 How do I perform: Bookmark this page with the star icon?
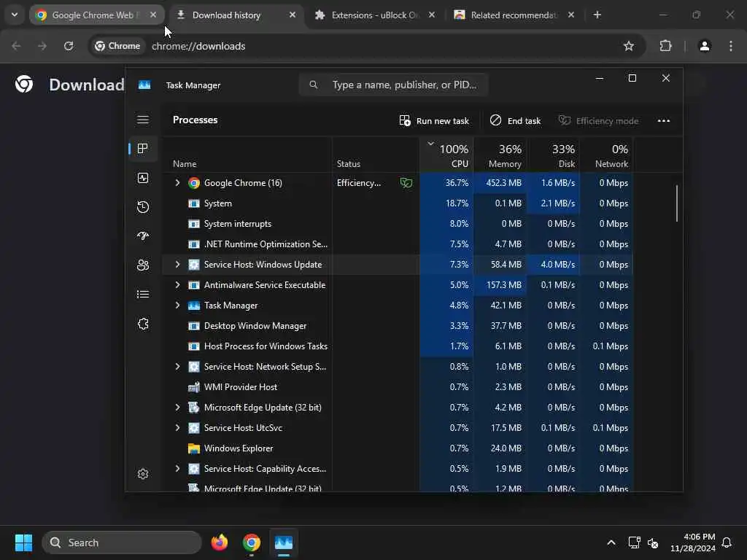tap(629, 46)
